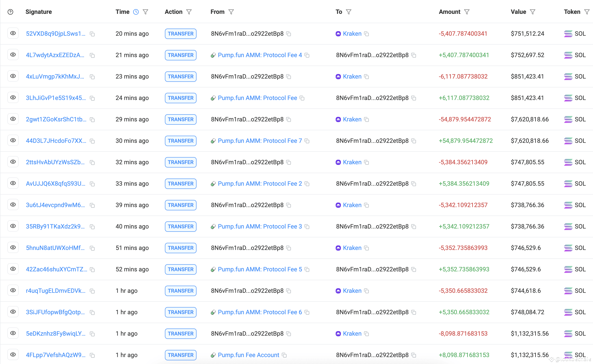Toggle eye icon for 52VXD8q9DjpLSws1 transaction

13,33
